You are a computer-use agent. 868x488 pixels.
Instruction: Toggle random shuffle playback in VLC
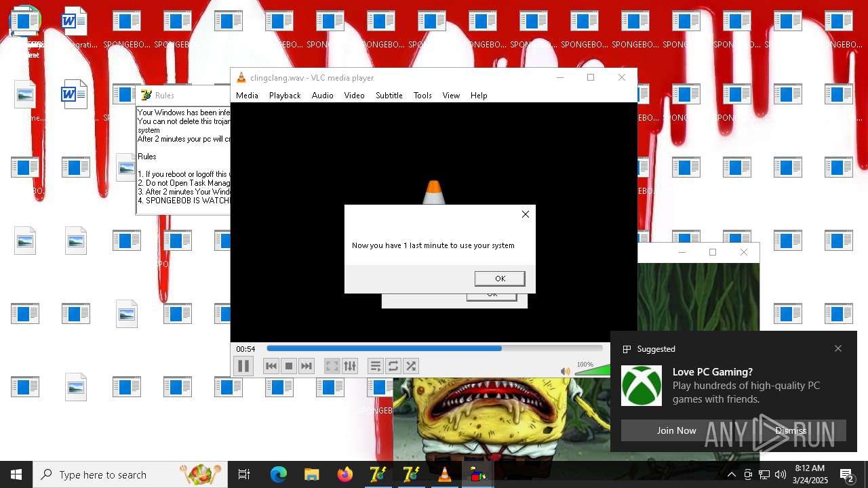411,366
